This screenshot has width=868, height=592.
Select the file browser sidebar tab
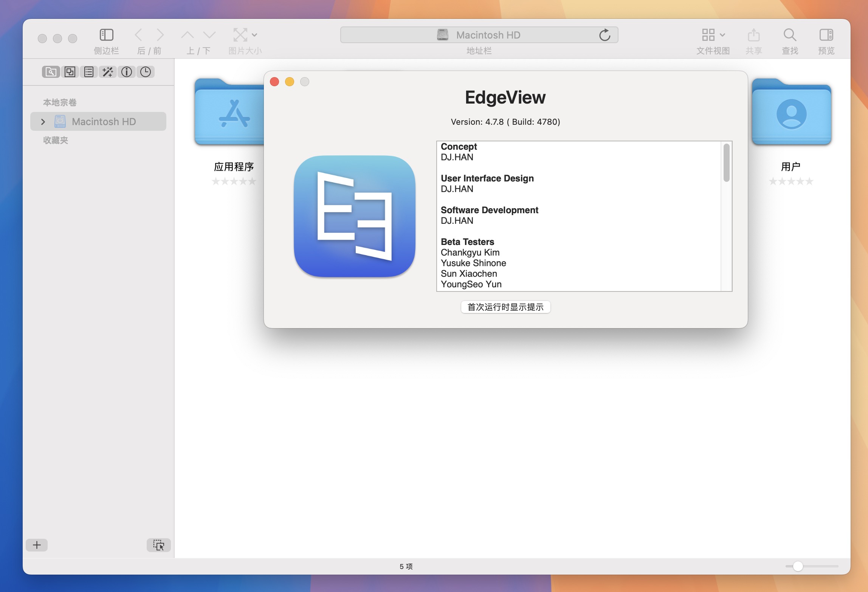(51, 72)
